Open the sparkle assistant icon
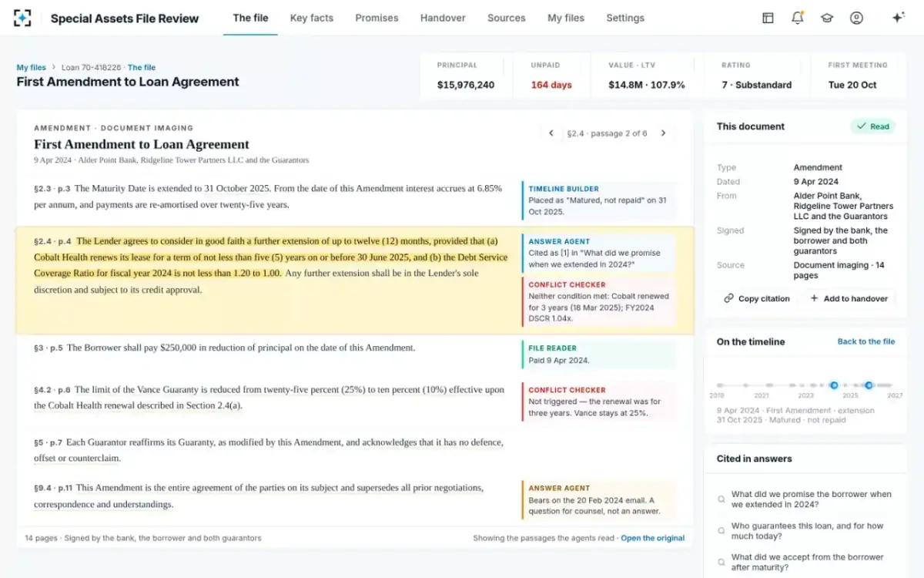The width and height of the screenshot is (924, 578). [898, 18]
